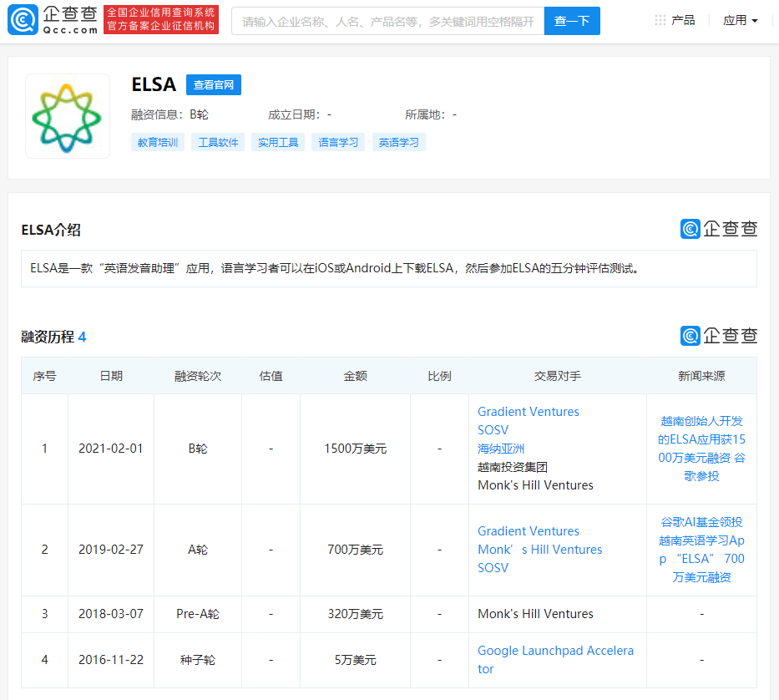Open news link 谷歌AI基金领投越南英语学习App
The image size is (779, 700).
701,550
